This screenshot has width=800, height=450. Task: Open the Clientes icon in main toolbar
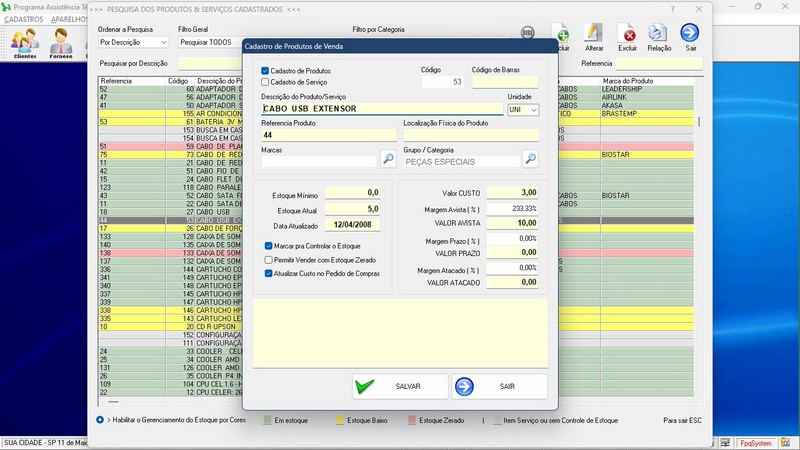[25, 41]
